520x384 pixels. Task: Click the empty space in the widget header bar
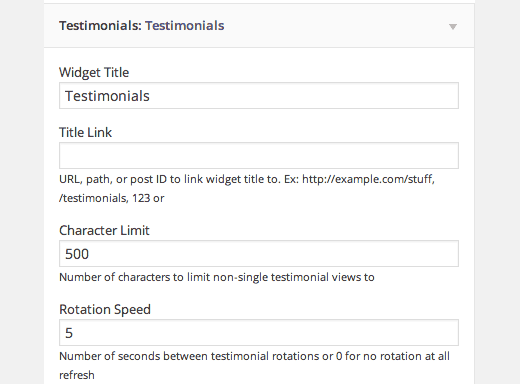(x=333, y=26)
